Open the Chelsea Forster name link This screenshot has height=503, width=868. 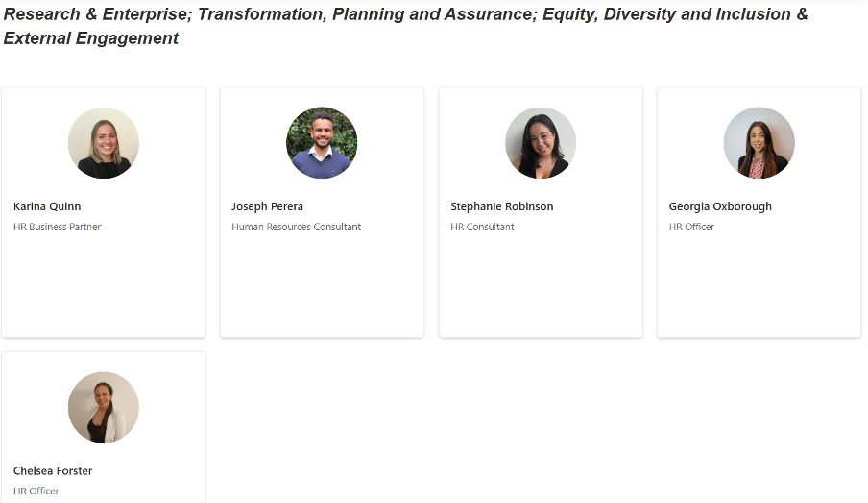(x=53, y=471)
